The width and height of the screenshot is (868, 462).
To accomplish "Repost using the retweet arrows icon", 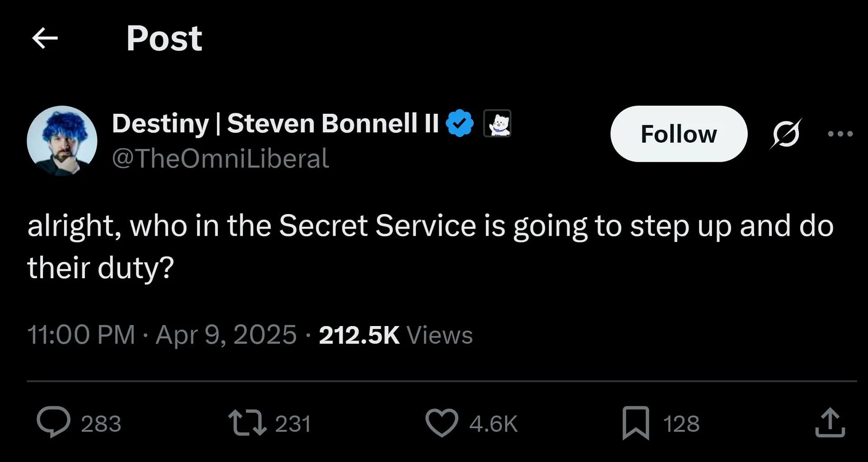I will (247, 422).
